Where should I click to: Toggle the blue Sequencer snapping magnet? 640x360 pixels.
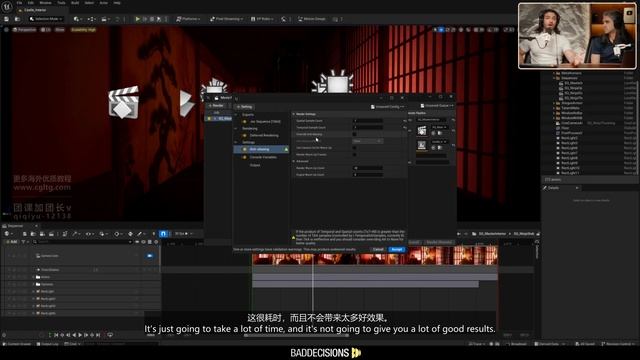tap(163, 234)
